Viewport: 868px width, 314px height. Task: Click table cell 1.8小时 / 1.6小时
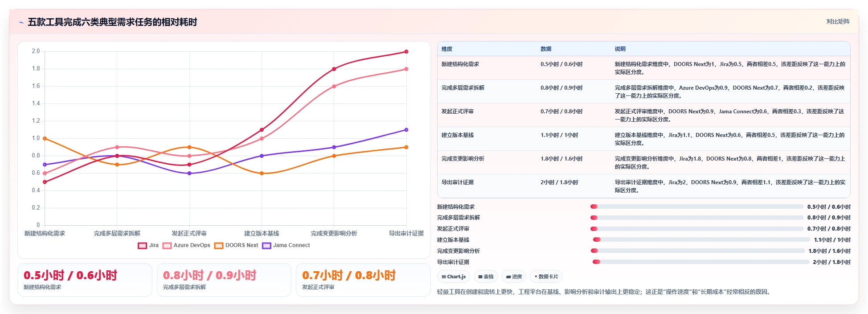[x=561, y=159]
